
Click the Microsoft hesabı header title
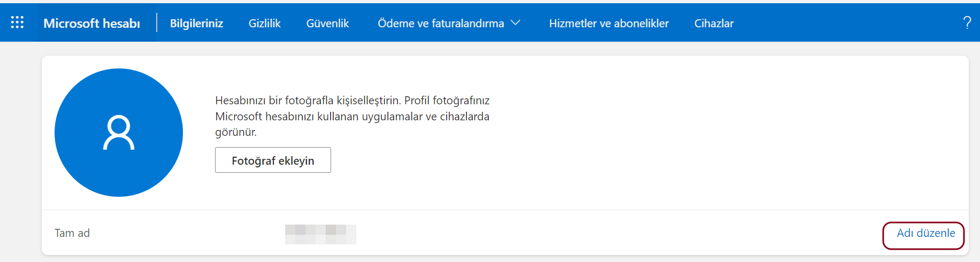[x=91, y=23]
